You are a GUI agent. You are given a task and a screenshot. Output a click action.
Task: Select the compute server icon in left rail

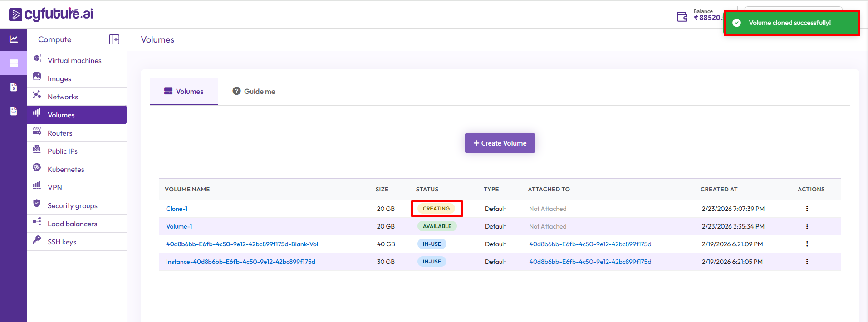pyautogui.click(x=14, y=63)
